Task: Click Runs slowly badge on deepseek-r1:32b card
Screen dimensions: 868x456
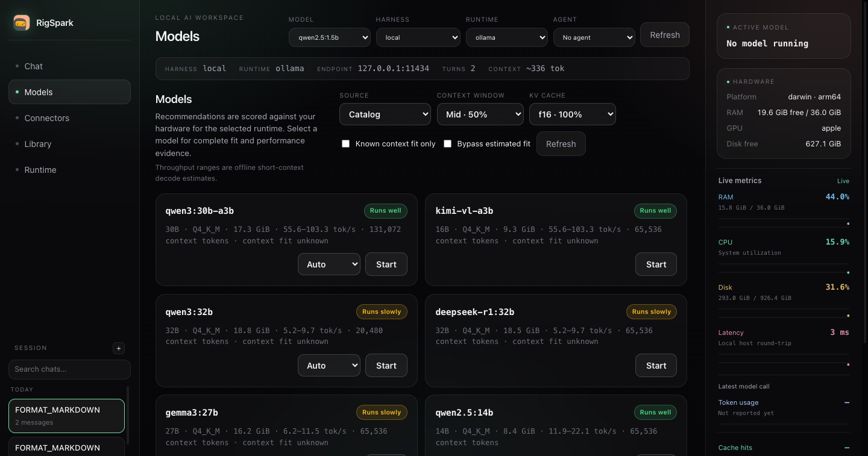Action: tap(652, 312)
